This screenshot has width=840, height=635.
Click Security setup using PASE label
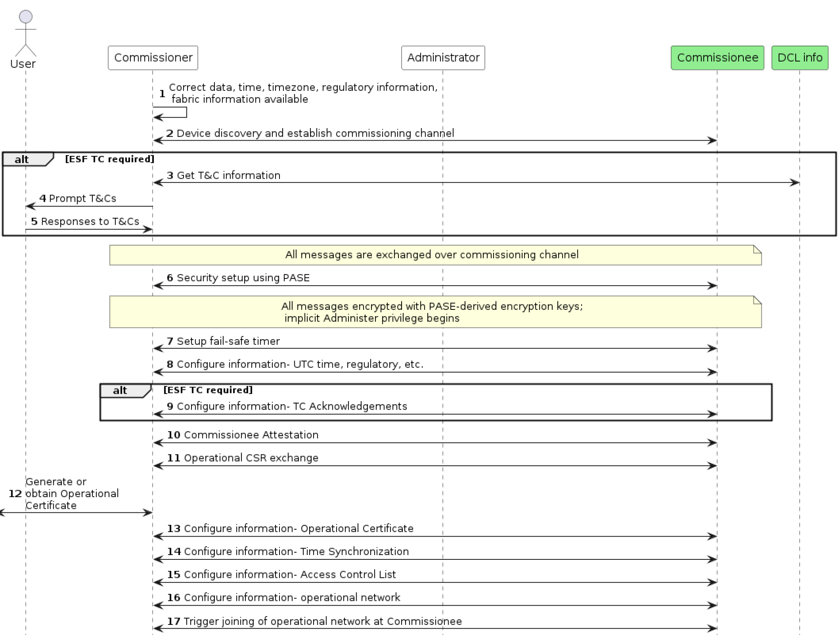(x=243, y=278)
